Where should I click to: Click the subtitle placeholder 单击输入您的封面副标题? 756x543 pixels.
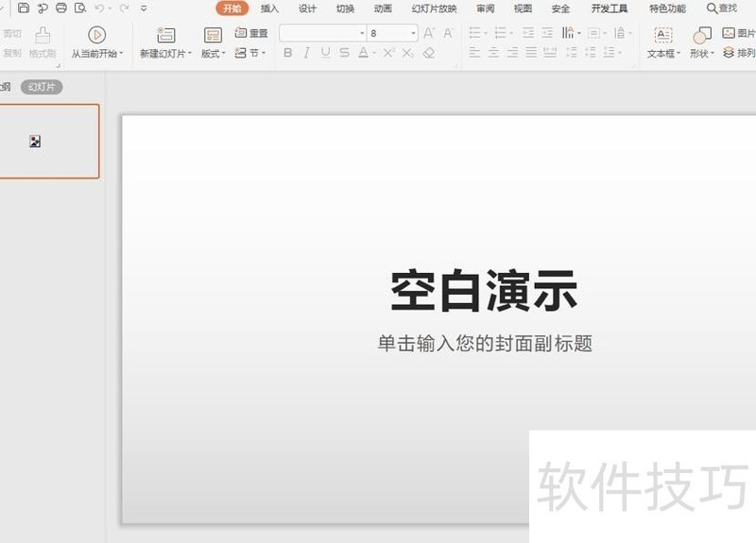click(x=485, y=343)
